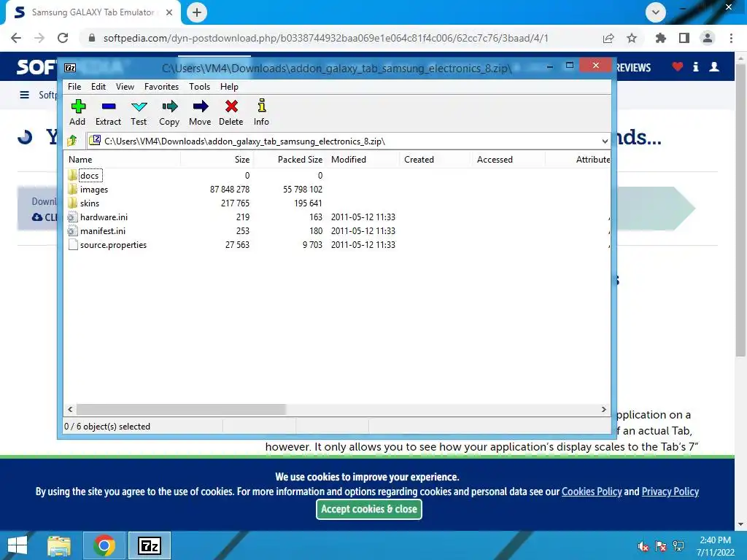
Task: Sort by the Size column header
Action: [217, 160]
